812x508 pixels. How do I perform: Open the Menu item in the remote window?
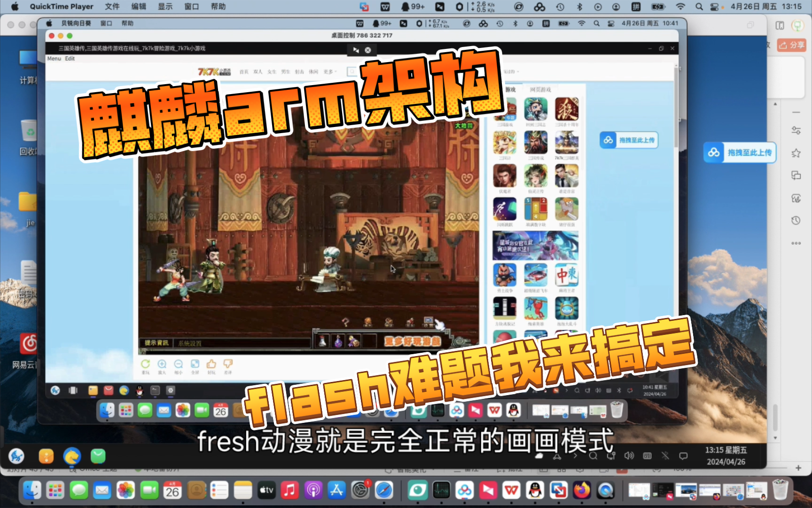tap(54, 58)
